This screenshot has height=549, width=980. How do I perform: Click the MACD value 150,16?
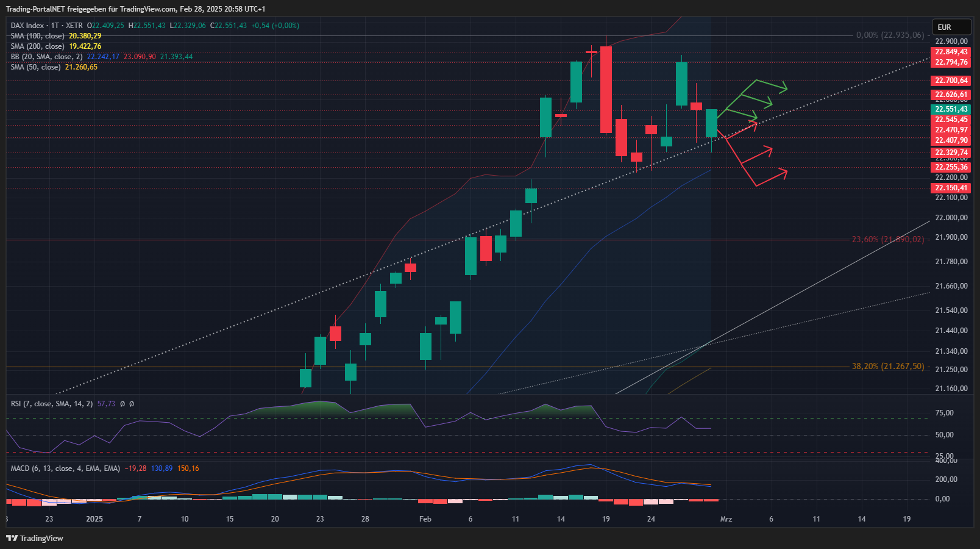[x=188, y=468]
